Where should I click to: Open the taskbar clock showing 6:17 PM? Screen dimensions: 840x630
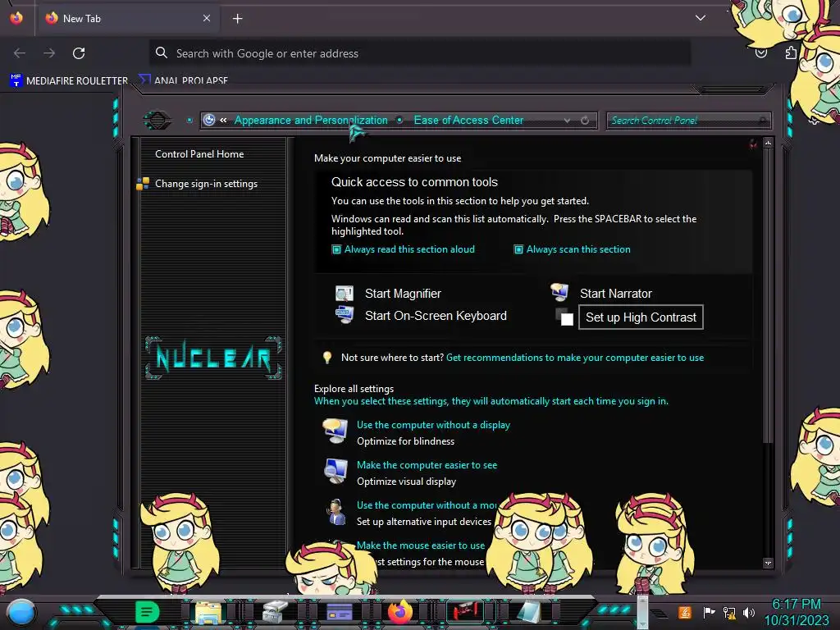point(796,612)
